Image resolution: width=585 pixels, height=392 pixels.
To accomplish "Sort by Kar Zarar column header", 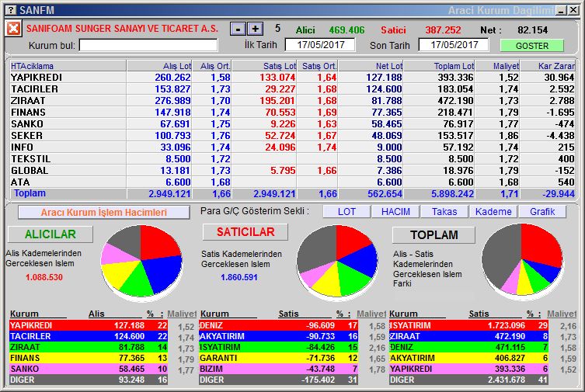I will 548,66.
